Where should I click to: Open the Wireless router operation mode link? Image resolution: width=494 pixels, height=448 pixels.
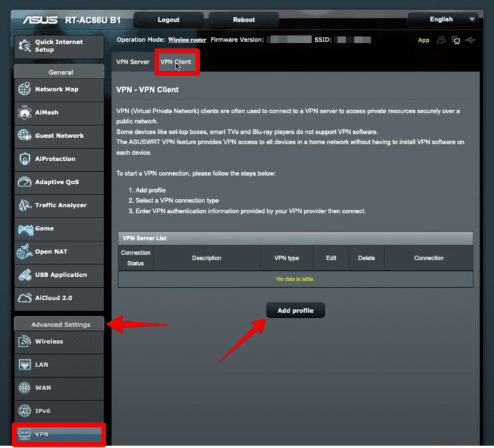pyautogui.click(x=187, y=40)
